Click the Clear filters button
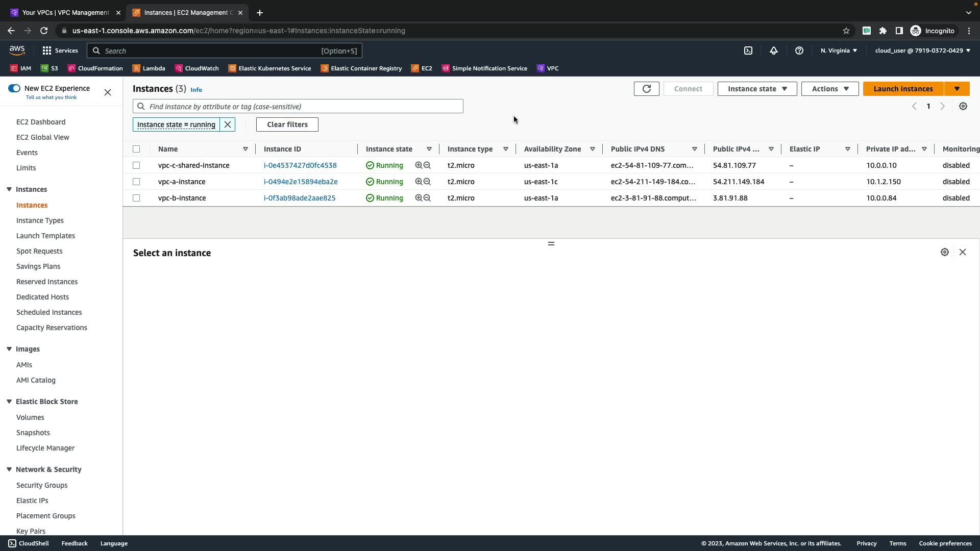980x551 pixels. point(287,124)
